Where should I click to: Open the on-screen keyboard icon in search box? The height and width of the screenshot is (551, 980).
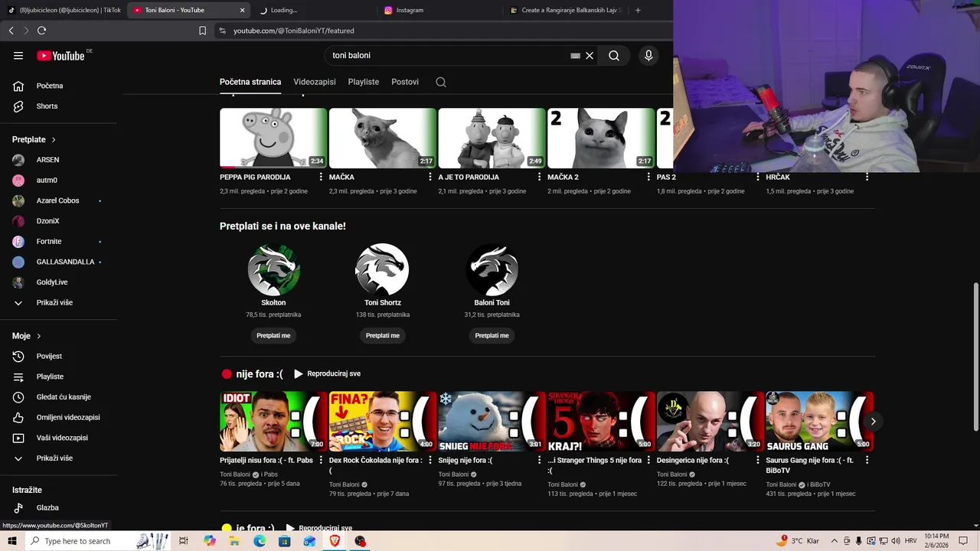coord(575,55)
